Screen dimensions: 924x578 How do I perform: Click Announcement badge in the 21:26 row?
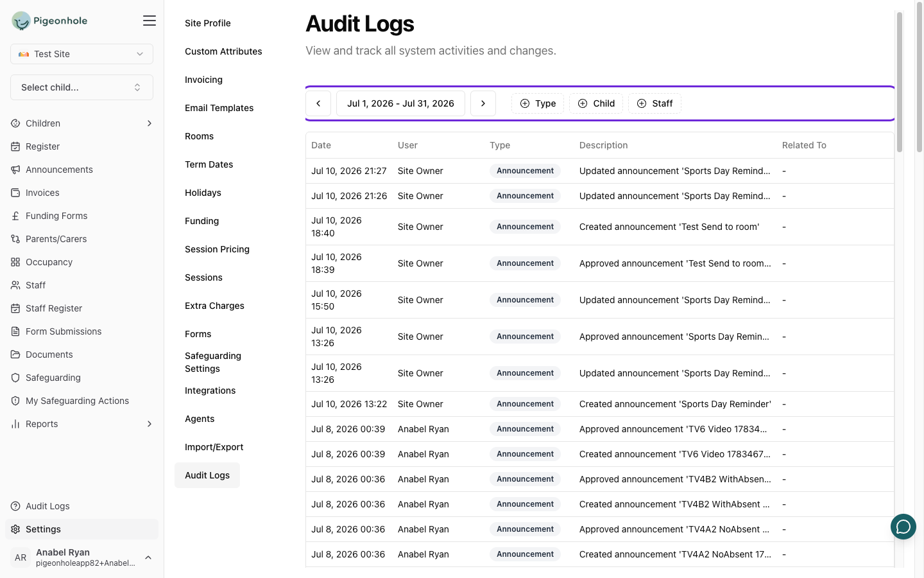525,196
